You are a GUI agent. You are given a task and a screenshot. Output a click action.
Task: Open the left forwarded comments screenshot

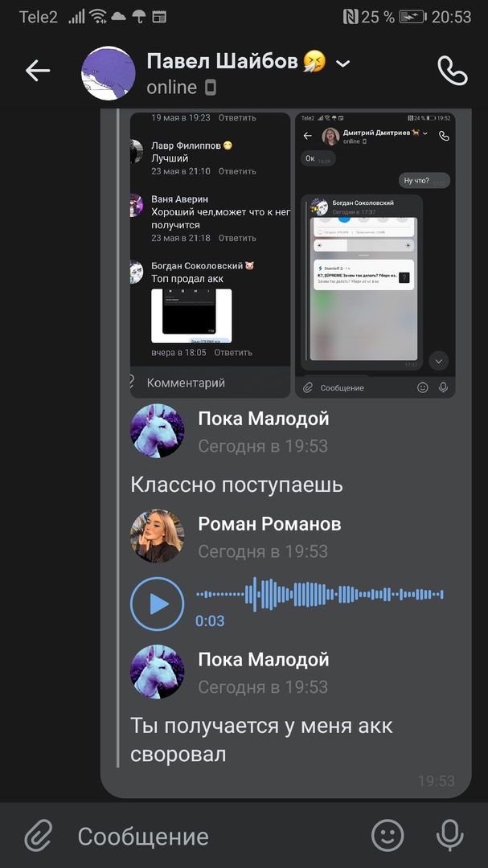210,256
